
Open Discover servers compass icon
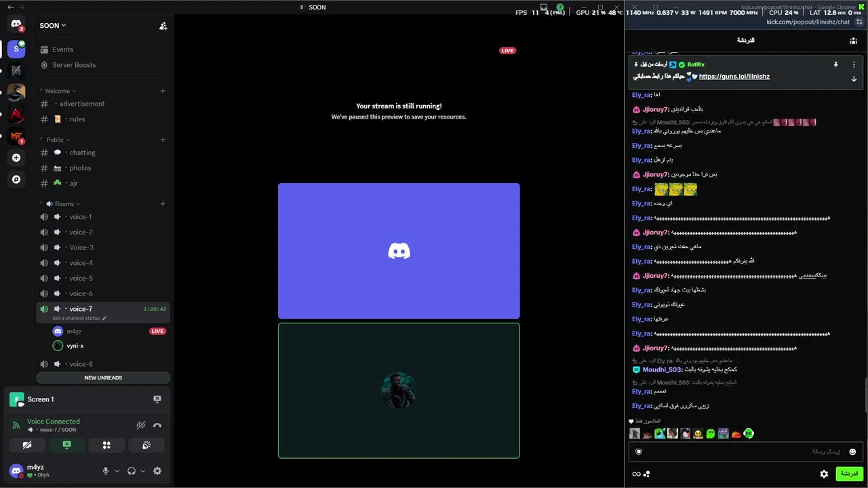[16, 180]
